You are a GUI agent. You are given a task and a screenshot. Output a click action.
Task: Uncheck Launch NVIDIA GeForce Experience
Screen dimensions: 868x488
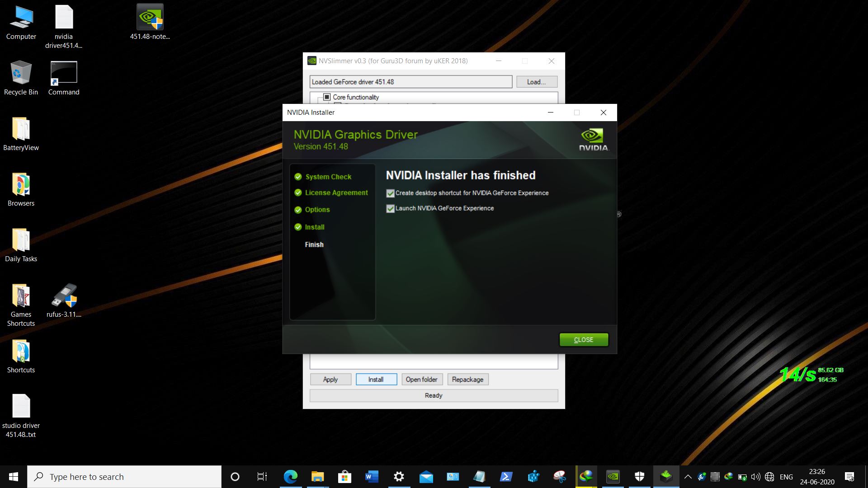coord(391,209)
